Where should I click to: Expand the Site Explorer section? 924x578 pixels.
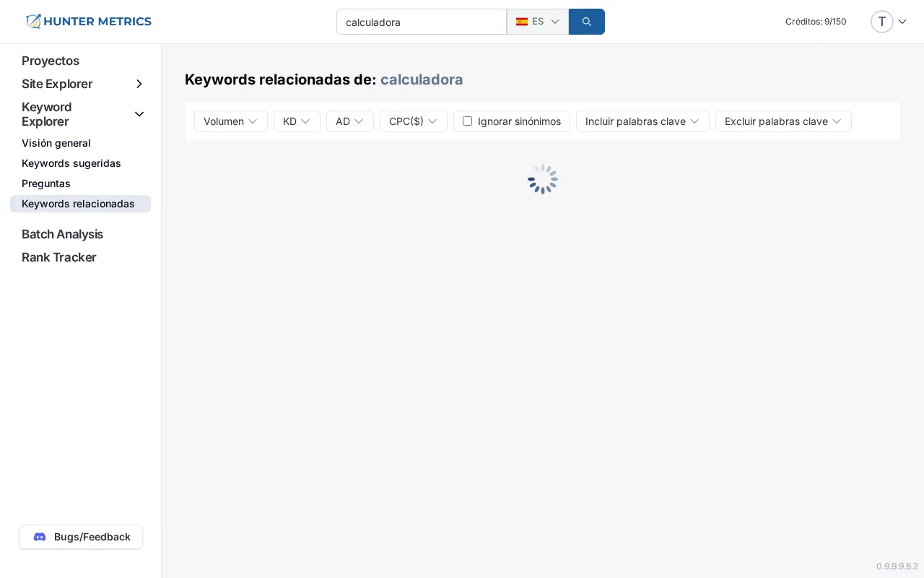pos(139,84)
